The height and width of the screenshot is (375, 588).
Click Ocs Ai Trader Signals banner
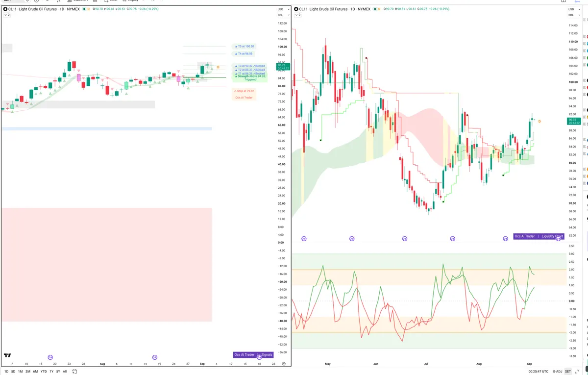[253, 355]
